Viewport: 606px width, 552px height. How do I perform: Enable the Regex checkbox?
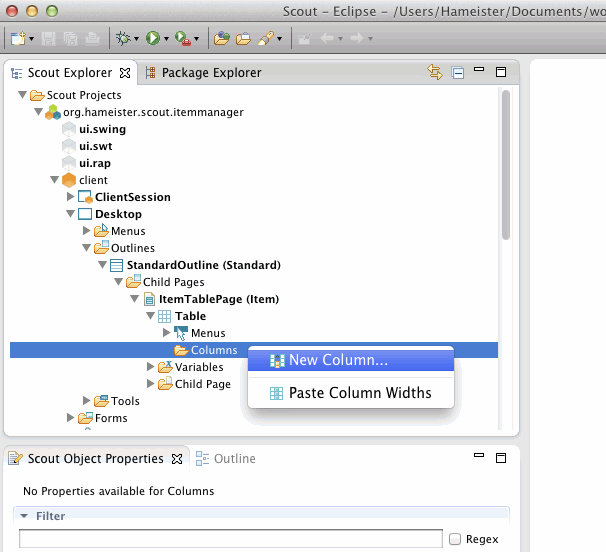(456, 539)
